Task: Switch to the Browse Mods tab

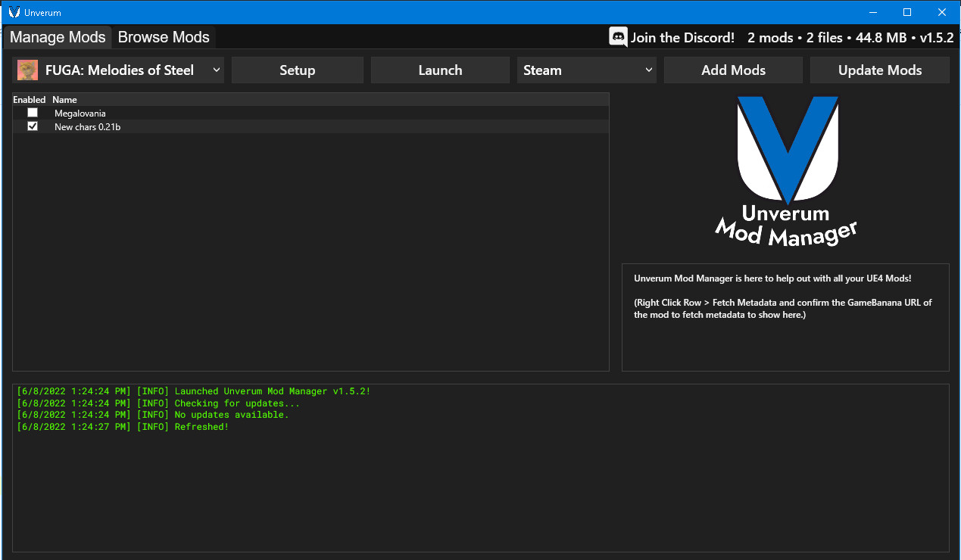Action: (164, 37)
